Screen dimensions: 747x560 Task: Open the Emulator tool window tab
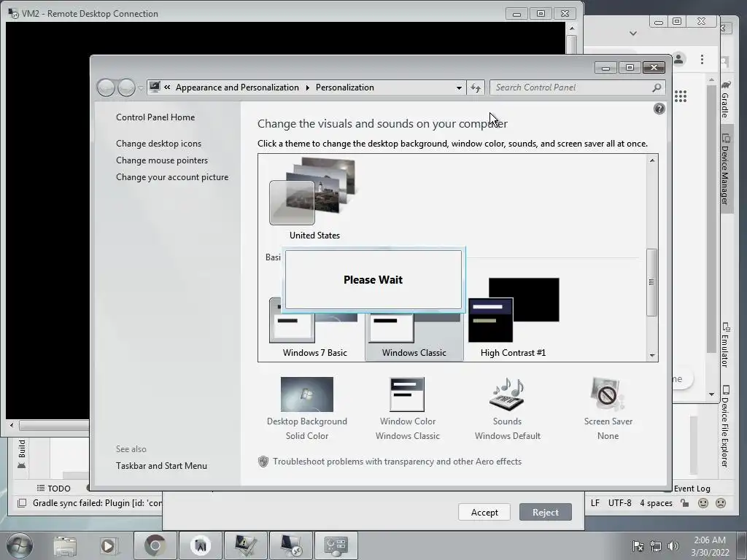725,345
